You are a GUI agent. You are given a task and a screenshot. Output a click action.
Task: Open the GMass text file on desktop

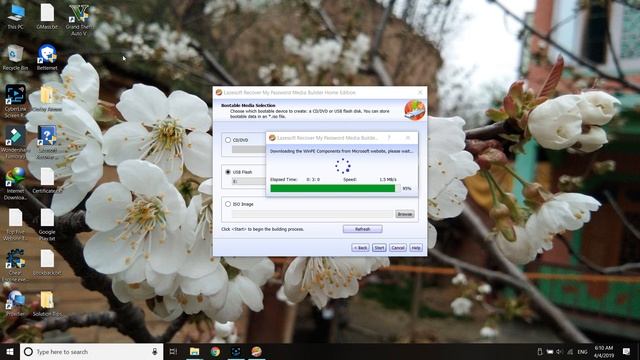point(47,17)
